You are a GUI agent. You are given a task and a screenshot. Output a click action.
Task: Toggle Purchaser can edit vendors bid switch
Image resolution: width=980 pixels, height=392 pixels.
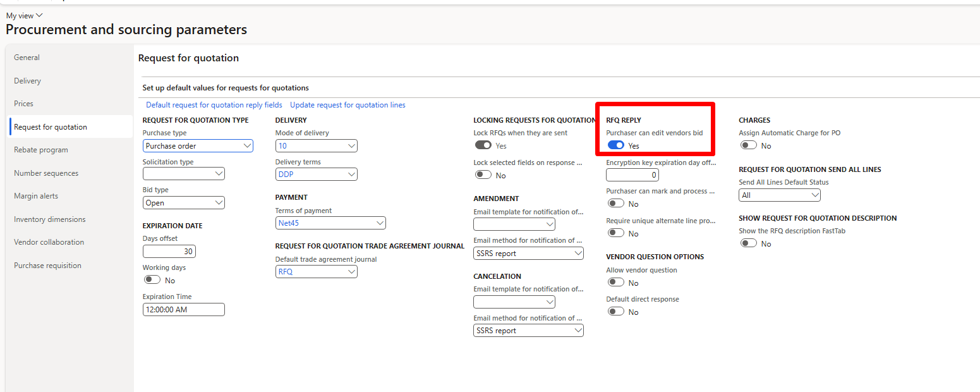pos(615,145)
